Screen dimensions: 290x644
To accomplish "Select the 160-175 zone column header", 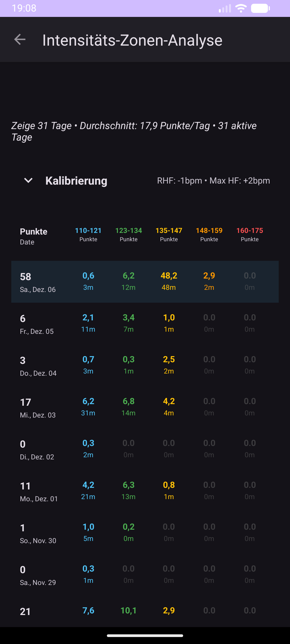I will point(249,234).
